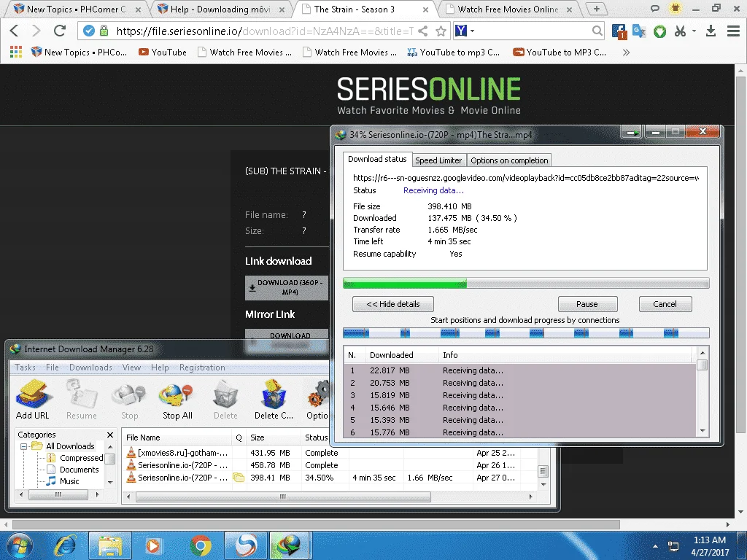
Task: Open the Yahoo search engine dropdown
Action: click(x=473, y=31)
